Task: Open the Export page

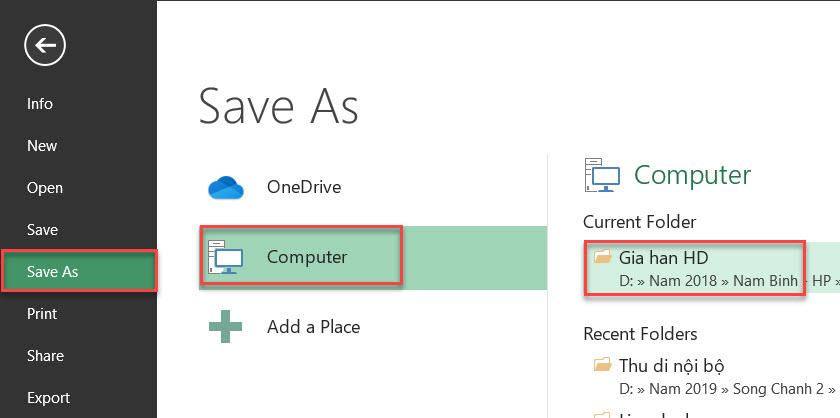Action: (48, 398)
